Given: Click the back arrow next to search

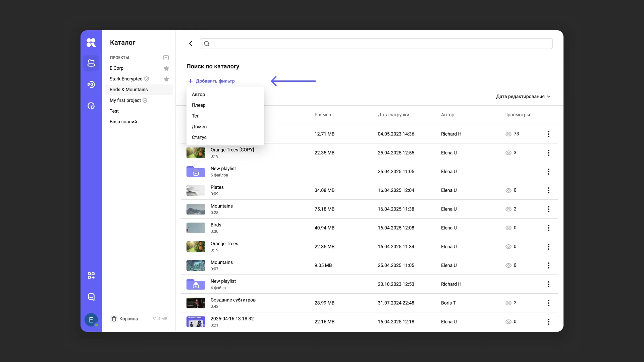Looking at the screenshot, I should 191,44.
